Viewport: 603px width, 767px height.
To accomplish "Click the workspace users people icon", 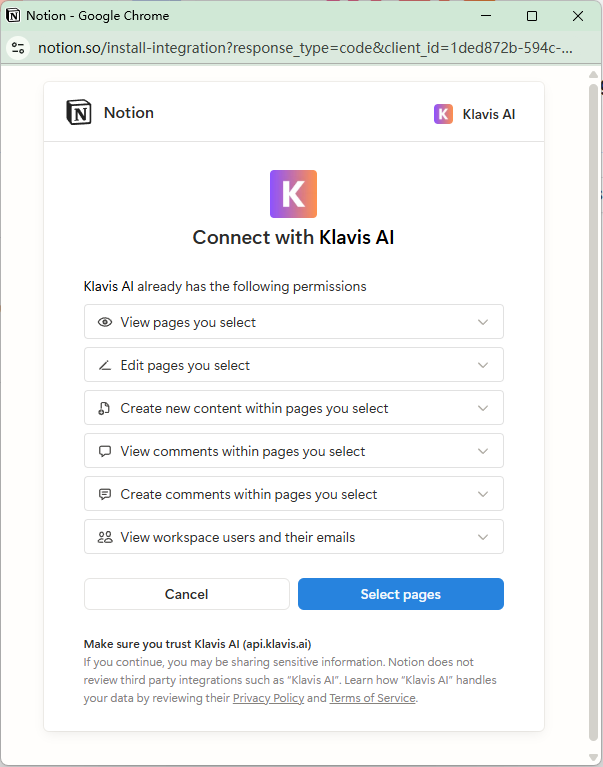I will click(x=105, y=537).
